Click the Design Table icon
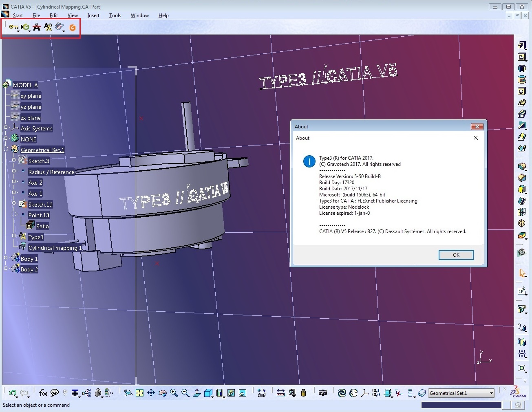 tap(75, 393)
